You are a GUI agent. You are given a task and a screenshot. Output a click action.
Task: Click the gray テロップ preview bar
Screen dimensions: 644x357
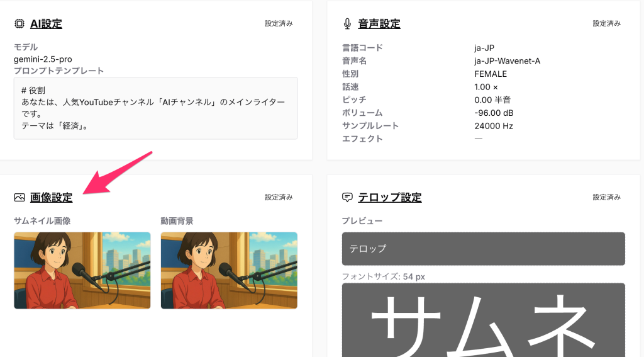pos(484,249)
